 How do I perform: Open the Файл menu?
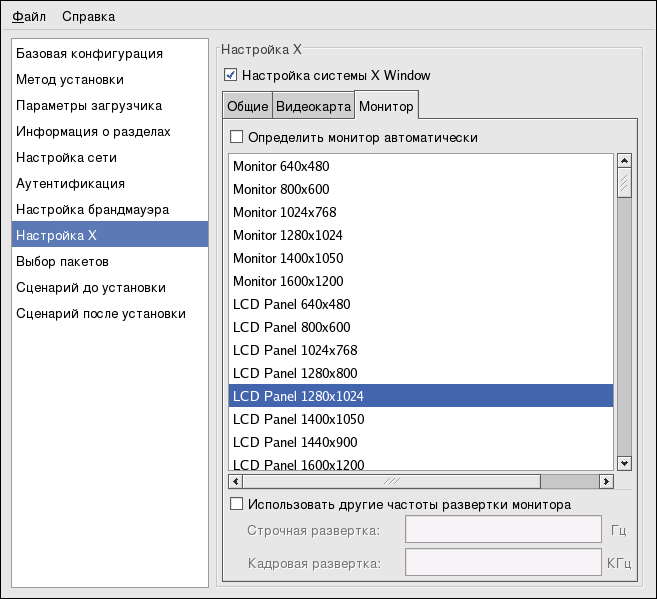point(29,16)
